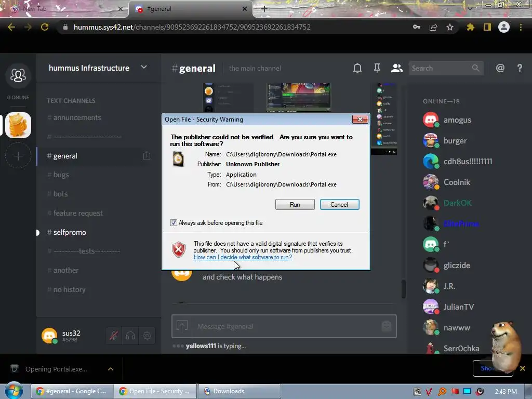532x399 pixels.
Task: Click Cancel in the Security Warning dialog
Action: pyautogui.click(x=339, y=205)
